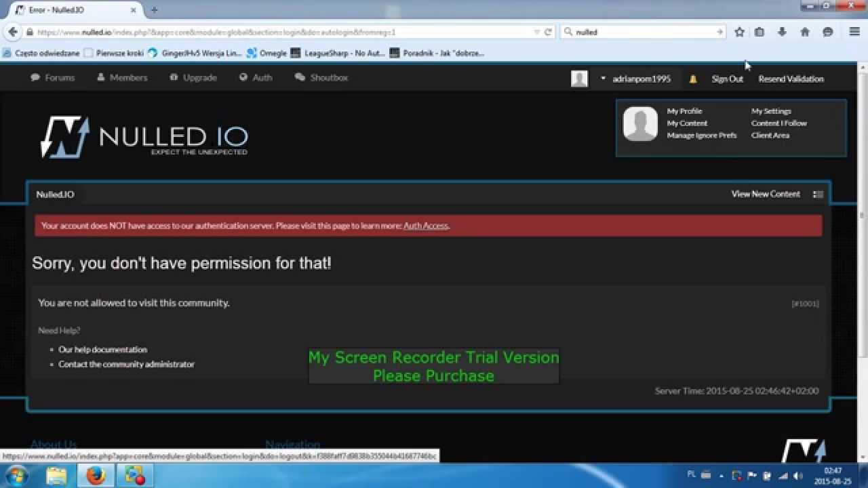The height and width of the screenshot is (488, 868).
Task: Bookmark this page with the star icon
Action: point(739,32)
